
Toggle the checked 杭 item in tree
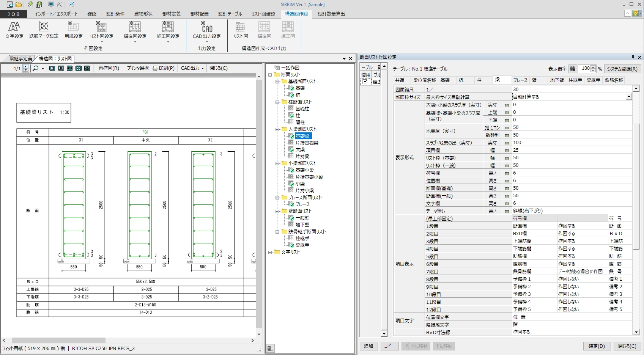(x=291, y=95)
